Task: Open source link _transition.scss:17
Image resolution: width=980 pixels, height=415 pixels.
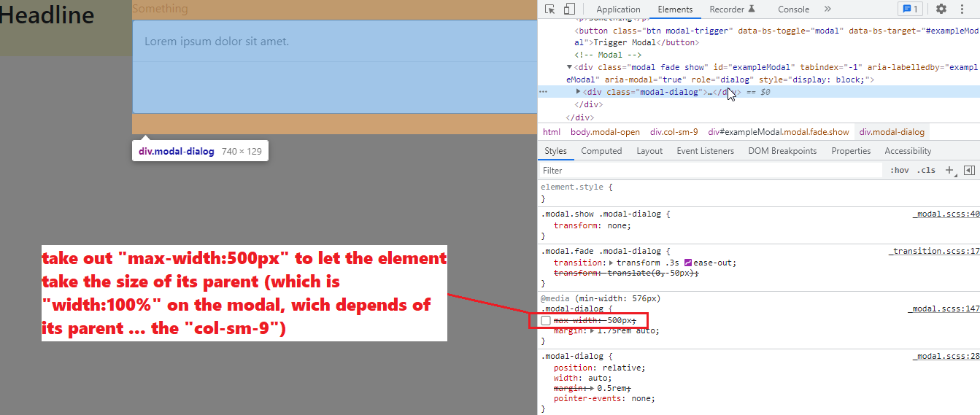Action: [933, 251]
